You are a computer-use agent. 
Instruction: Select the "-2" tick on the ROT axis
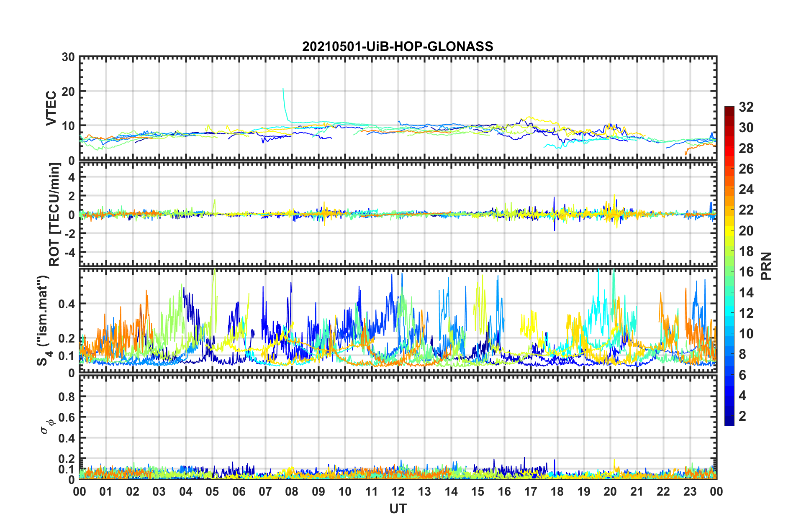(x=70, y=234)
